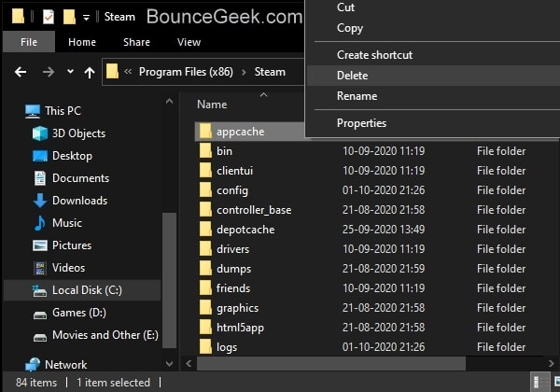Click the clientui folder name text

pyautogui.click(x=234, y=171)
